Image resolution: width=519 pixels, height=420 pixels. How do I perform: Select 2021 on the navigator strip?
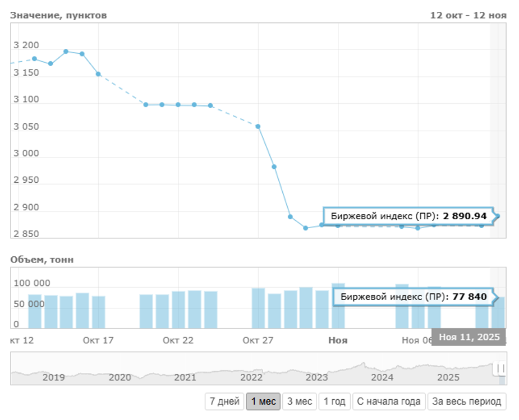pos(185,377)
